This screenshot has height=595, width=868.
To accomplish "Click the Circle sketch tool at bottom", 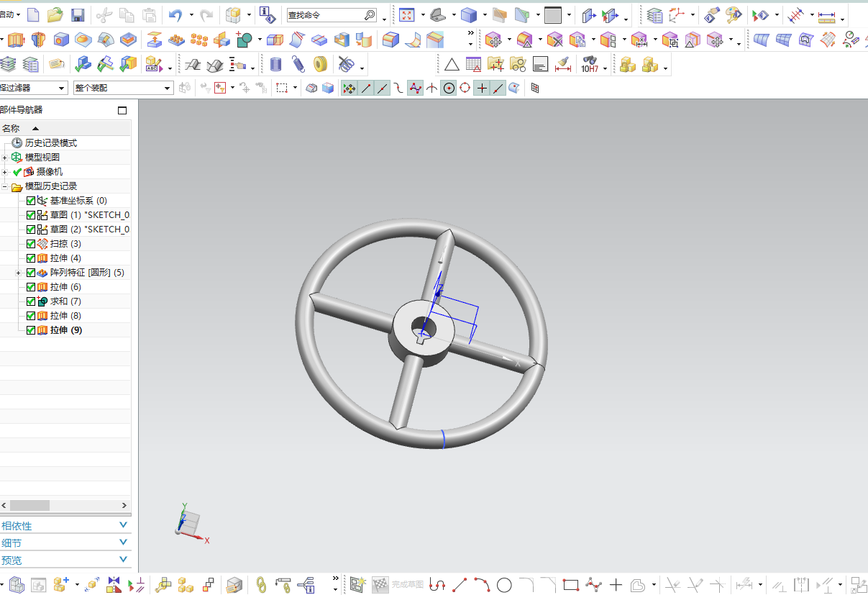I will 504,585.
